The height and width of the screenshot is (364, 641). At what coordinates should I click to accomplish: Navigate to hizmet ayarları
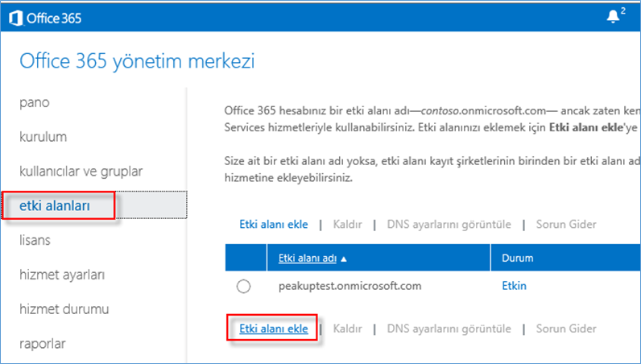[62, 275]
